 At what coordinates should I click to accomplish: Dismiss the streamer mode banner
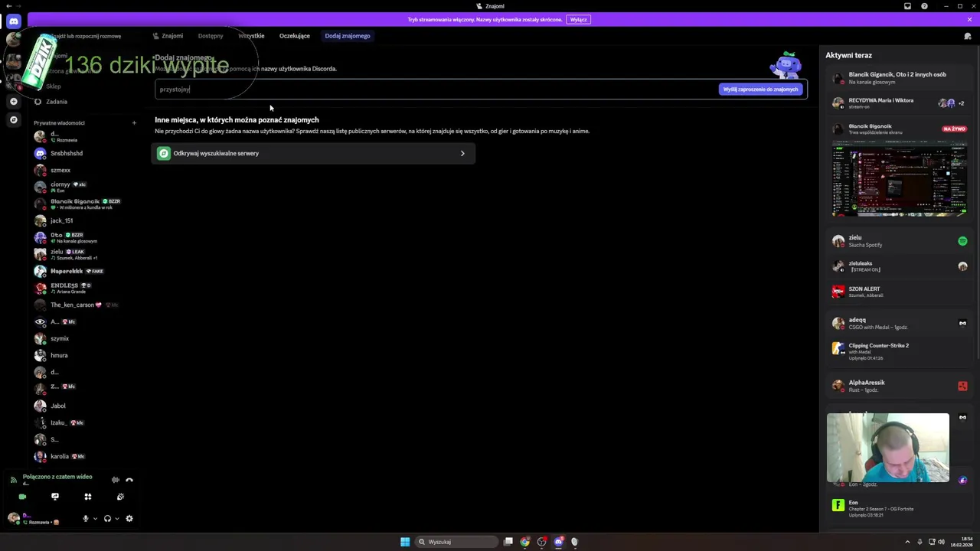[969, 19]
